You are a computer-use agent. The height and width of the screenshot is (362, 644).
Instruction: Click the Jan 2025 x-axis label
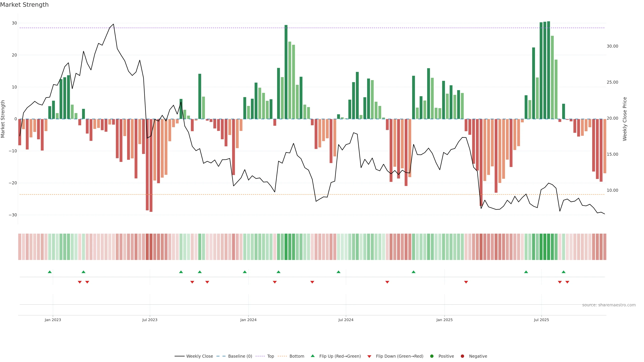point(444,320)
